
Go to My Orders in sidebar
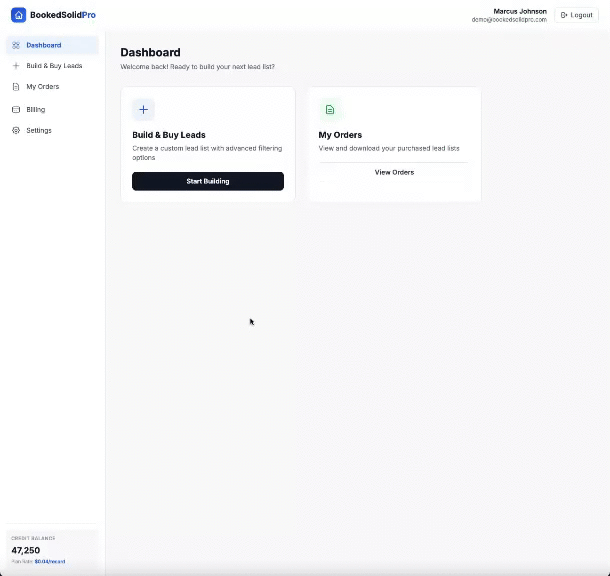click(53, 87)
